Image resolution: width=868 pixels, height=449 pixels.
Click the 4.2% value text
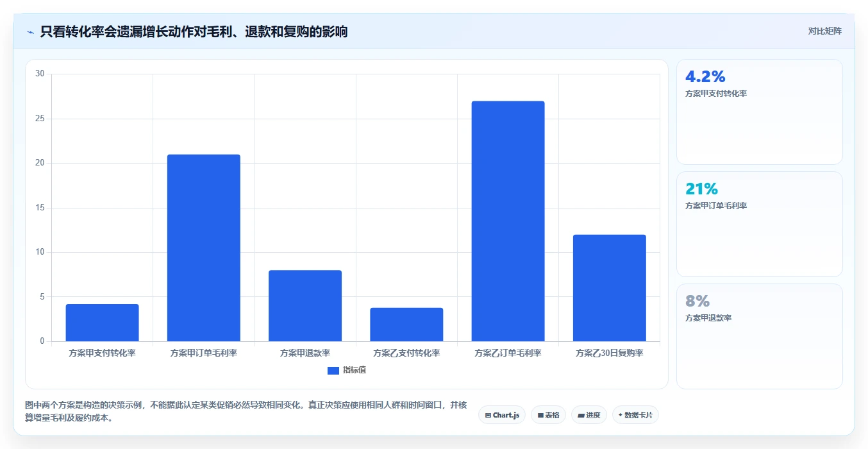coord(705,76)
